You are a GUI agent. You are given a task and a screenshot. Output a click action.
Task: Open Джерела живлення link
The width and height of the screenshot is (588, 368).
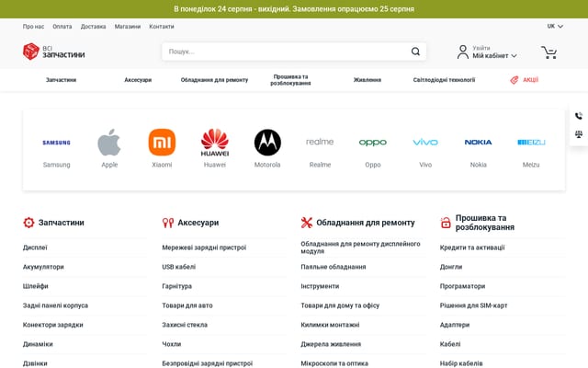[331, 344]
